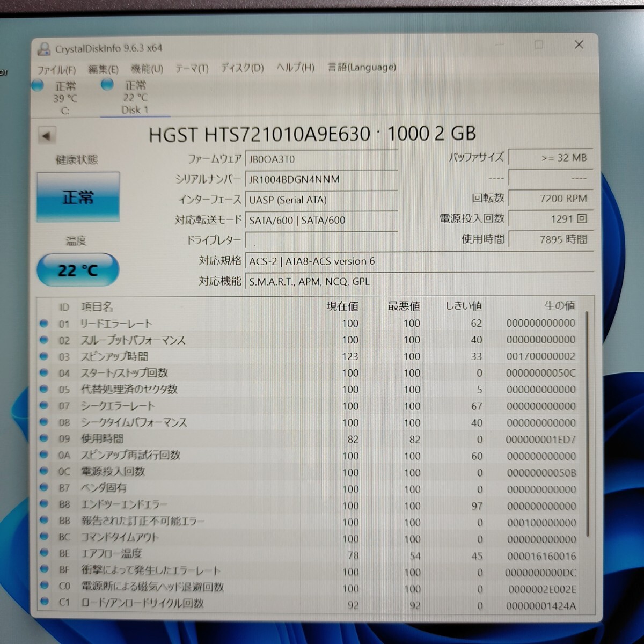The height and width of the screenshot is (644, 644).
Task: Click the health lamp above the C: drive
Action: point(37,85)
